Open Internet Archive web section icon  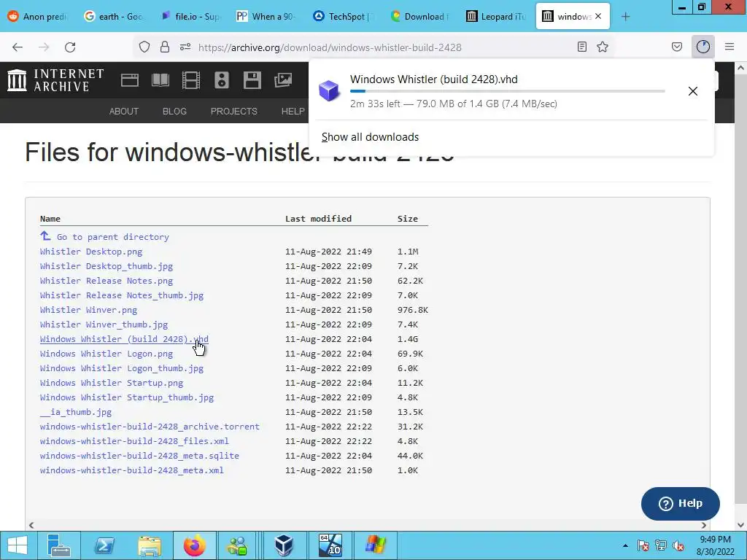click(x=130, y=80)
